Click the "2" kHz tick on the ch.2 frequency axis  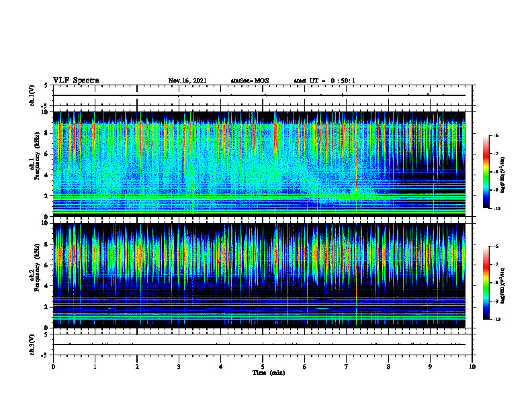pos(46,307)
